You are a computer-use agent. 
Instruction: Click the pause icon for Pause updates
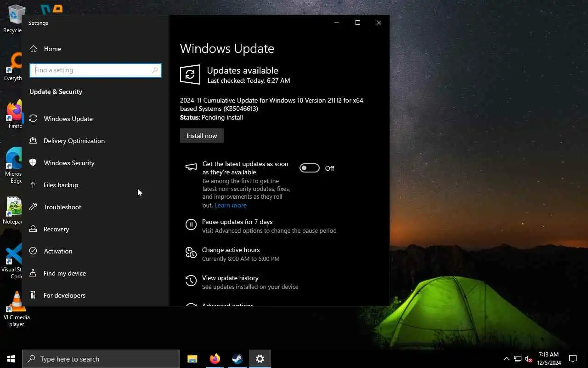(x=191, y=224)
